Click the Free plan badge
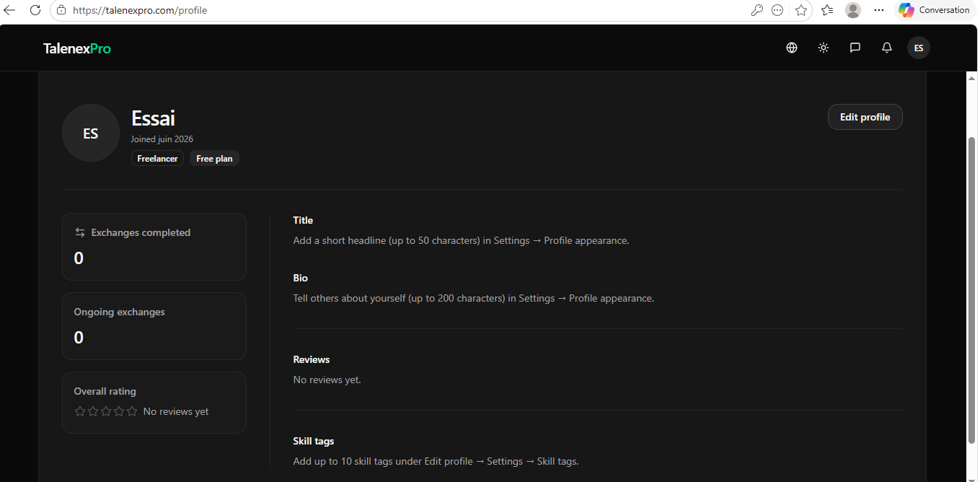The image size is (980, 482). click(x=215, y=159)
